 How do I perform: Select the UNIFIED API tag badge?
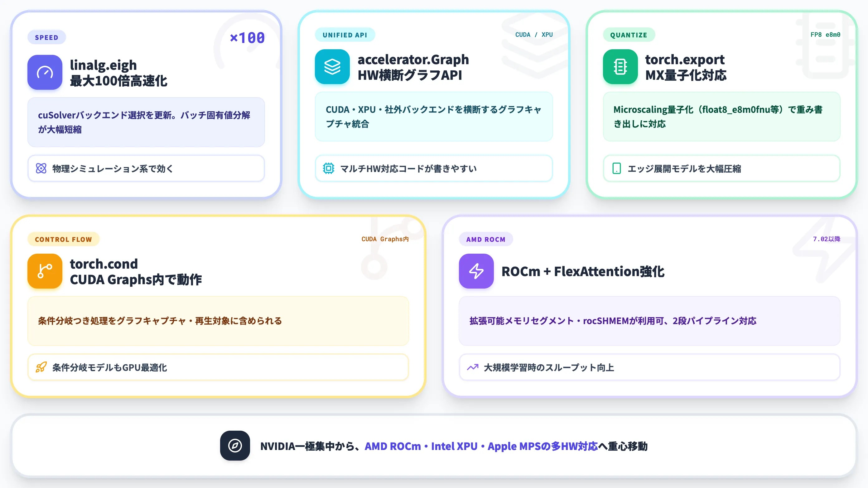click(345, 35)
